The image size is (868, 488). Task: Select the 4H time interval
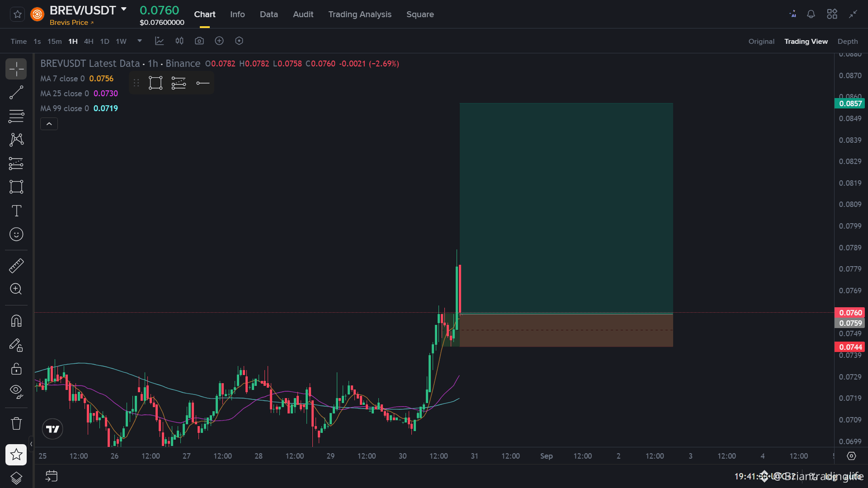coord(89,42)
